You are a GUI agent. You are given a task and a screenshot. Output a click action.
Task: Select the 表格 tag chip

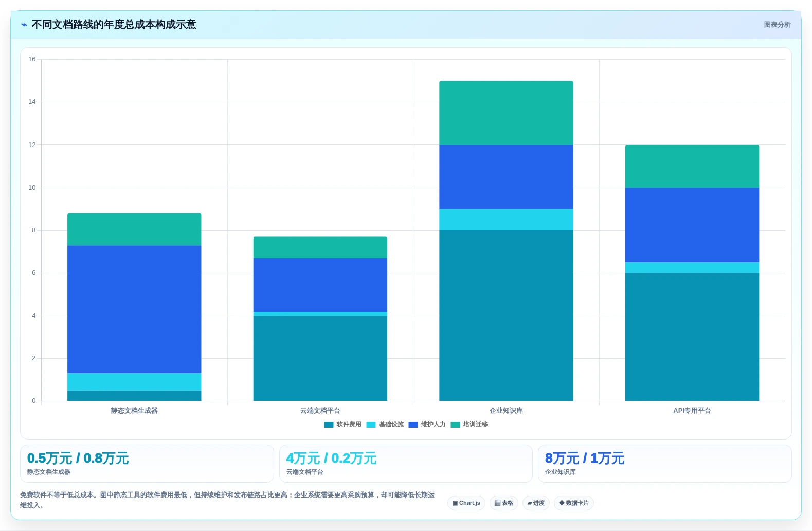pyautogui.click(x=504, y=503)
